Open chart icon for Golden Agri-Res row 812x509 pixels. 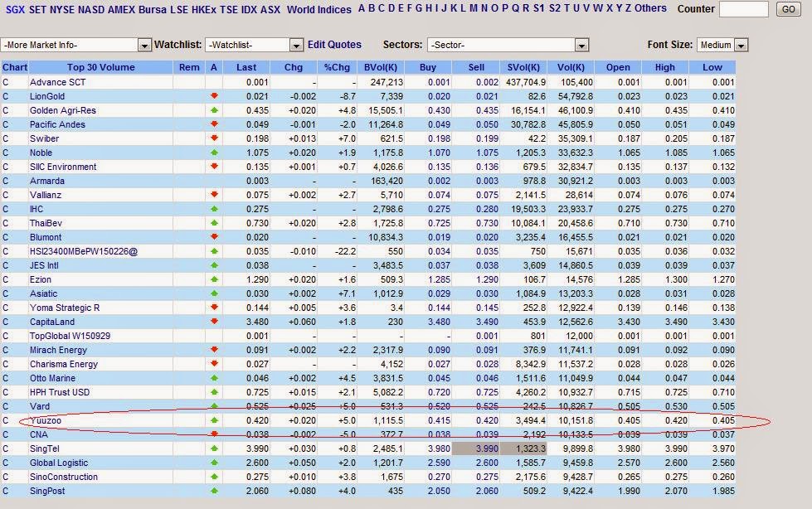6,110
